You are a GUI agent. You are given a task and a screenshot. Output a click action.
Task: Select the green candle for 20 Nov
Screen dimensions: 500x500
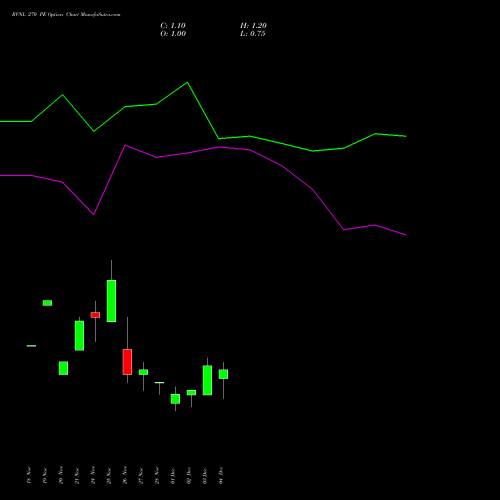(63, 368)
